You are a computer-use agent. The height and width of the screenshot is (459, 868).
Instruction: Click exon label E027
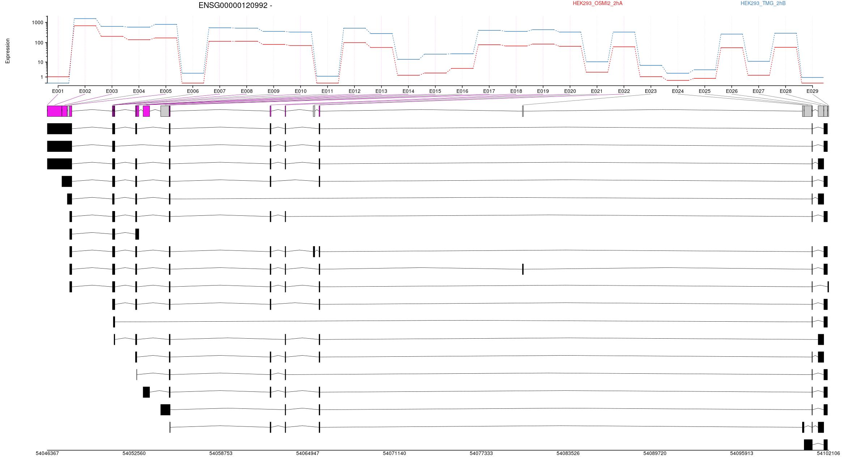(758, 91)
